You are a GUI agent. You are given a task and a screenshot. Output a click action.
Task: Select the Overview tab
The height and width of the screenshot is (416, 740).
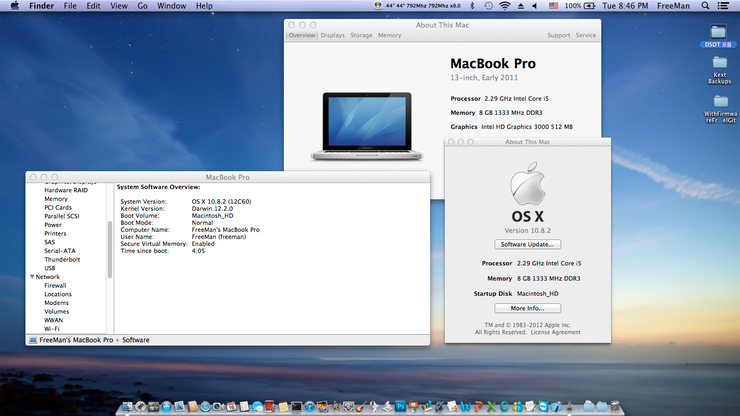pyautogui.click(x=302, y=35)
